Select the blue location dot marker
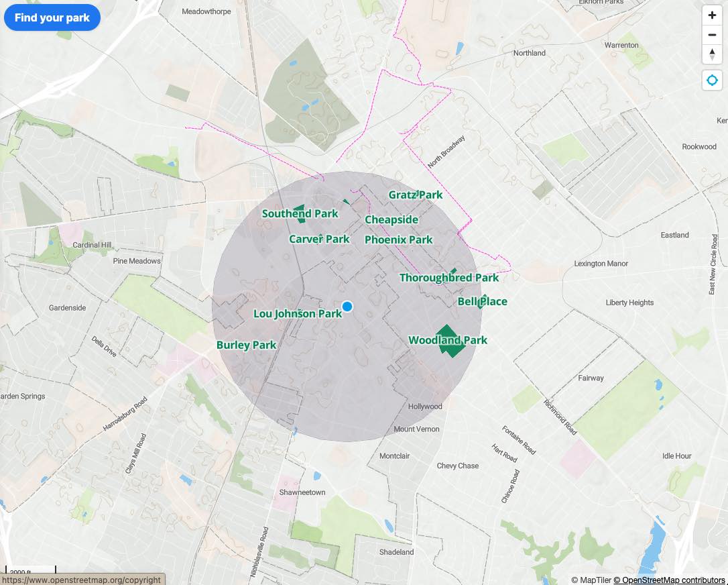This screenshot has width=728, height=585. point(347,307)
